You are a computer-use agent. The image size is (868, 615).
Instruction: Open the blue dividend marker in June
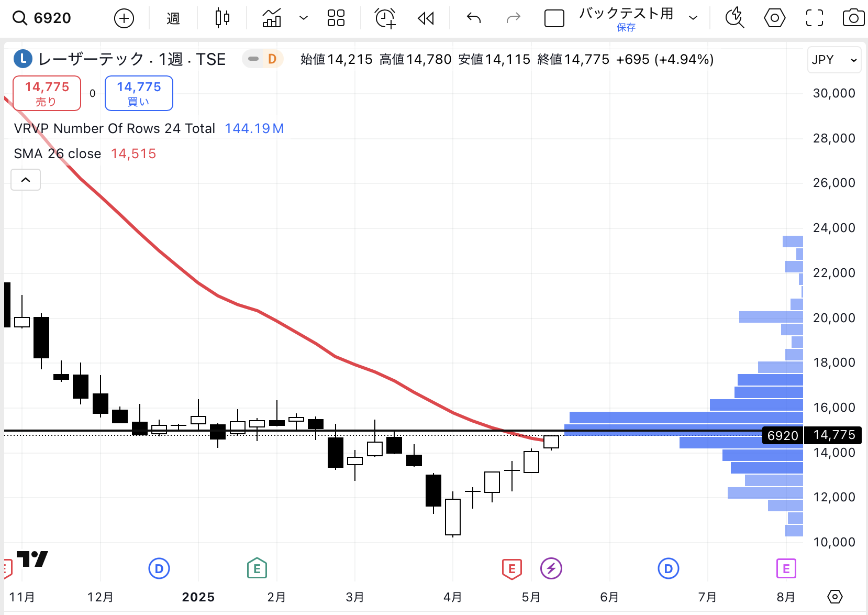pyautogui.click(x=669, y=568)
